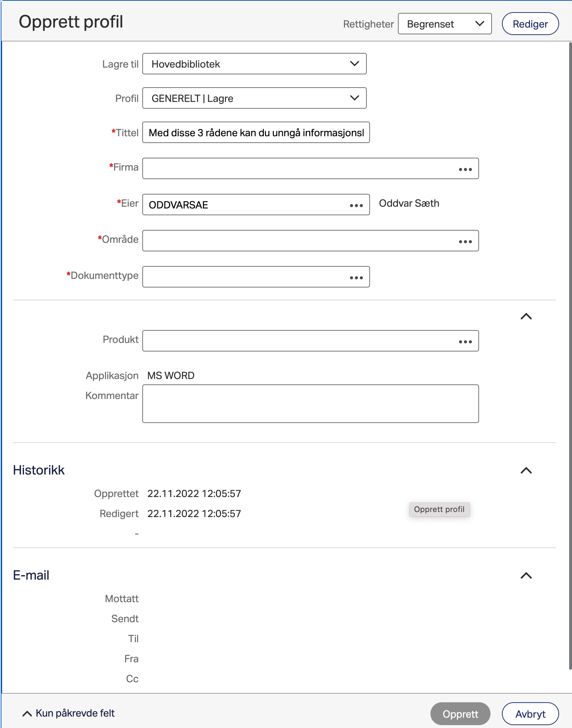Click inside the Tittel text field
The height and width of the screenshot is (728, 572).
click(256, 132)
